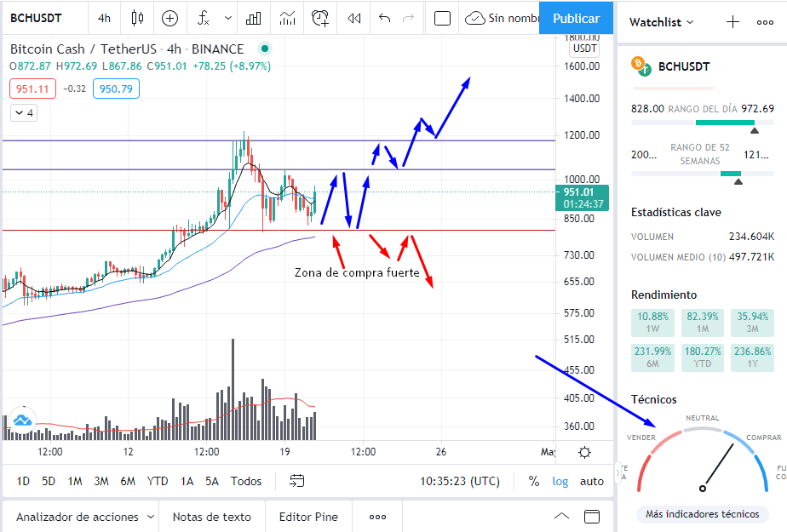
Task: Select the 3M time range
Action: point(101,482)
